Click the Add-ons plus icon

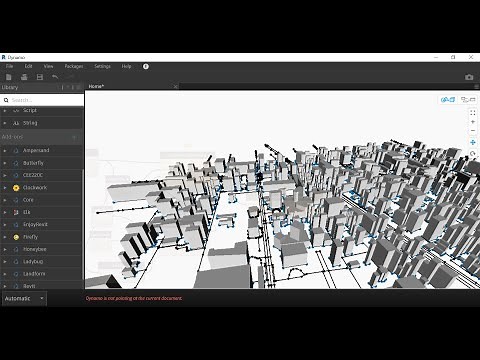click(74, 137)
